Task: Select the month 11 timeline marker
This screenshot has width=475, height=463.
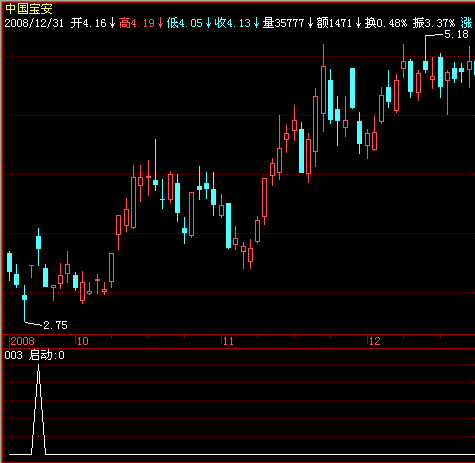Action: (228, 341)
